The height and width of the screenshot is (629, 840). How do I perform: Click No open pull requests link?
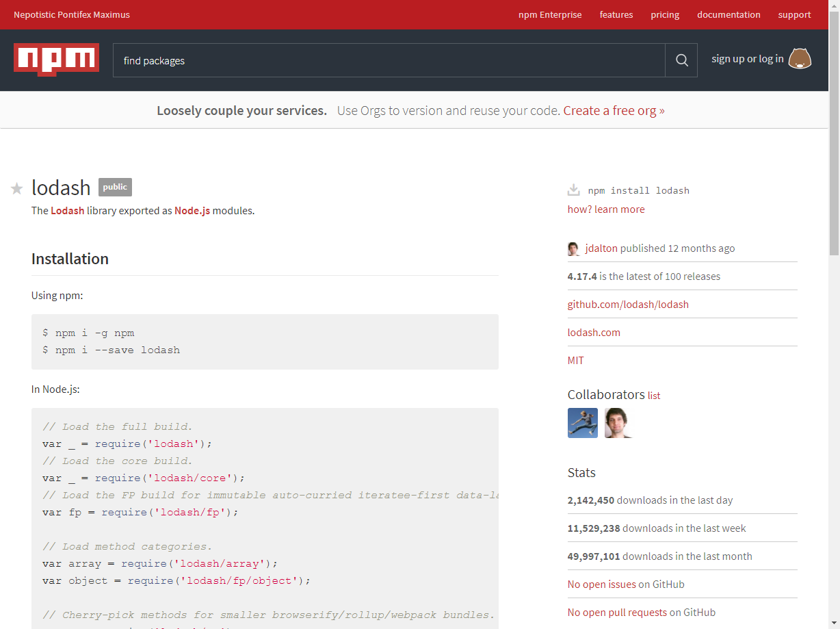pyautogui.click(x=617, y=613)
